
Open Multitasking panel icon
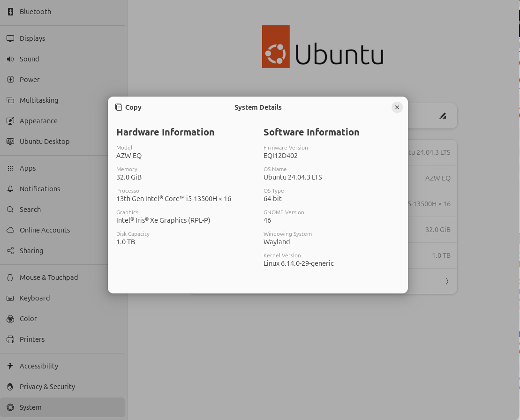[x=10, y=100]
